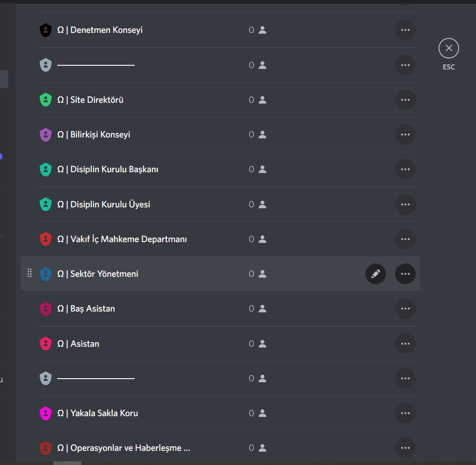This screenshot has height=465, width=476.
Task: Open the more options menu for Ω | Denetmen Konseyi
Action: click(405, 30)
